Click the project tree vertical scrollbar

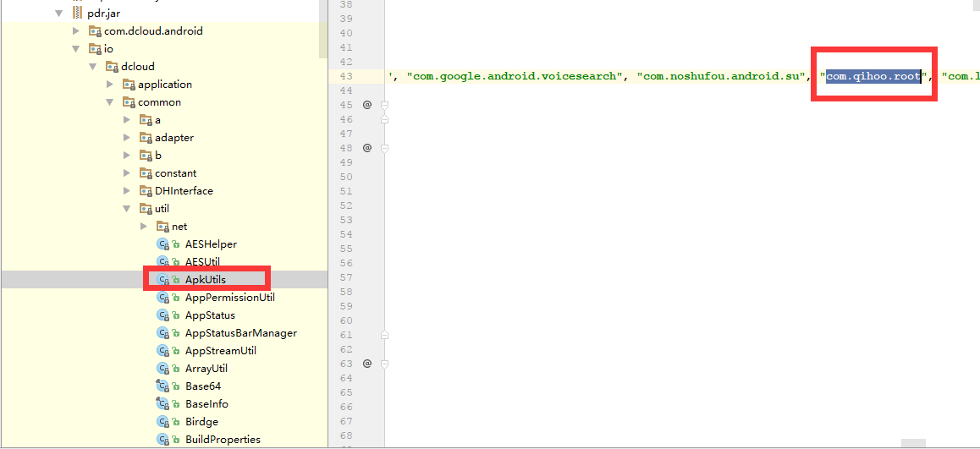coord(323,30)
